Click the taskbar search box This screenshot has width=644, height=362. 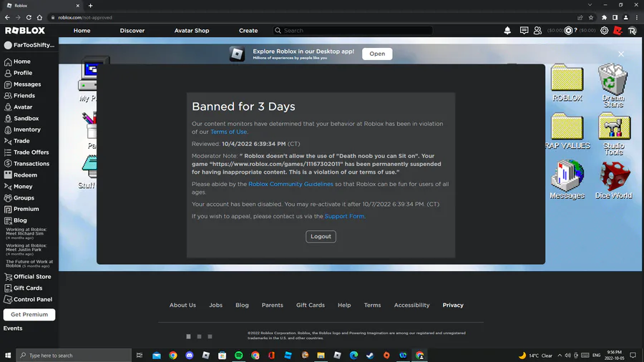[x=74, y=355]
